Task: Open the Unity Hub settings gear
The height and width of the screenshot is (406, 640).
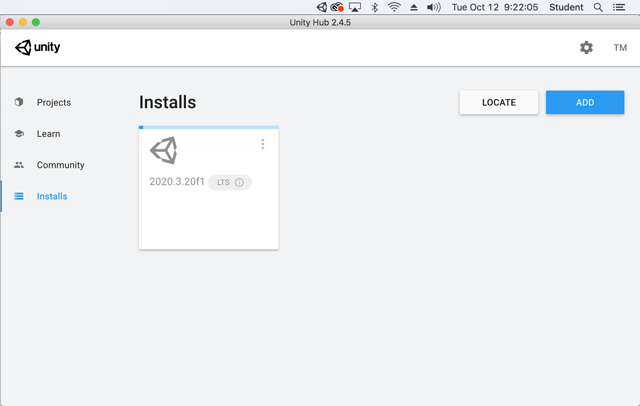Action: click(586, 48)
